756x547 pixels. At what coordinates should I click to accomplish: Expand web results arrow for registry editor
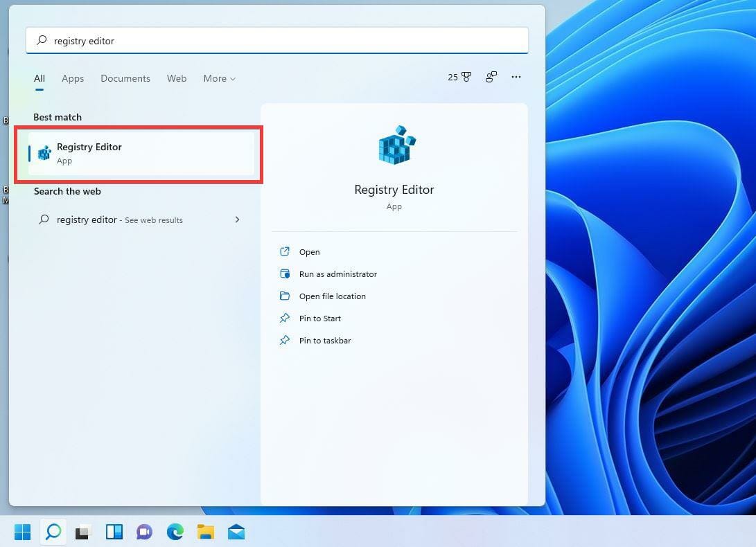tap(237, 219)
